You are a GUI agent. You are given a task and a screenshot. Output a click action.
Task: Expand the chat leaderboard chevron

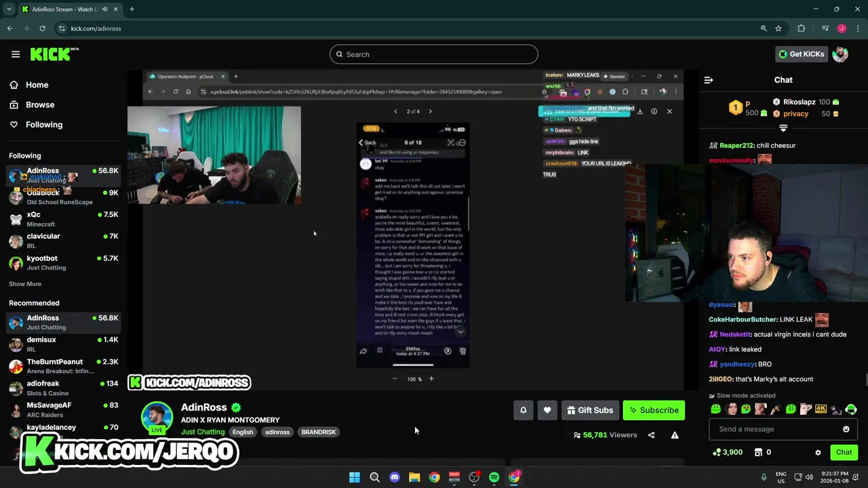[x=783, y=128]
